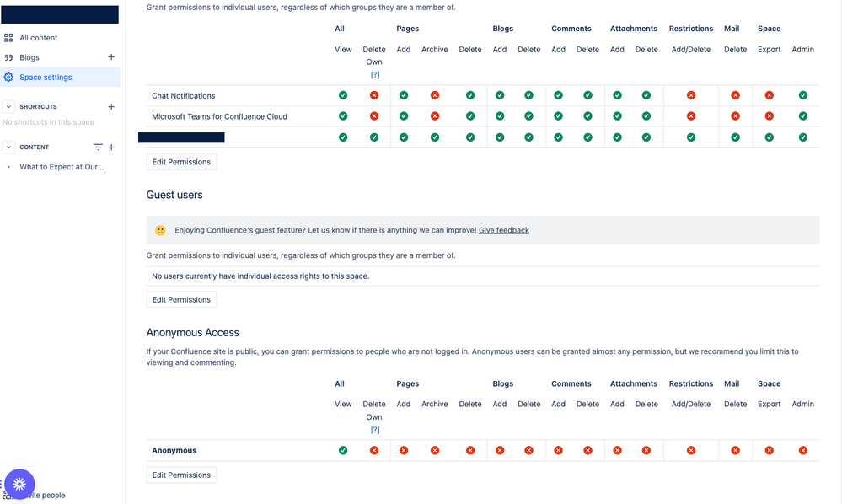
Task: Click Microsoft Teams row Delete Own red cross
Action: click(374, 116)
